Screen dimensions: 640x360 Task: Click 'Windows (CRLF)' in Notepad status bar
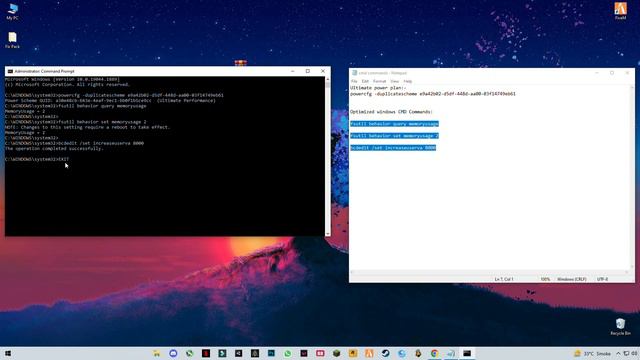pos(571,279)
